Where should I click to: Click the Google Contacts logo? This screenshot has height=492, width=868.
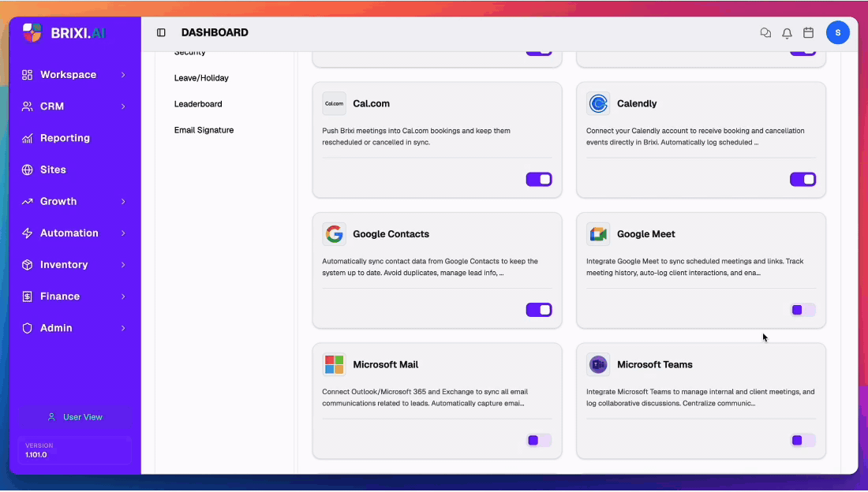pyautogui.click(x=335, y=234)
